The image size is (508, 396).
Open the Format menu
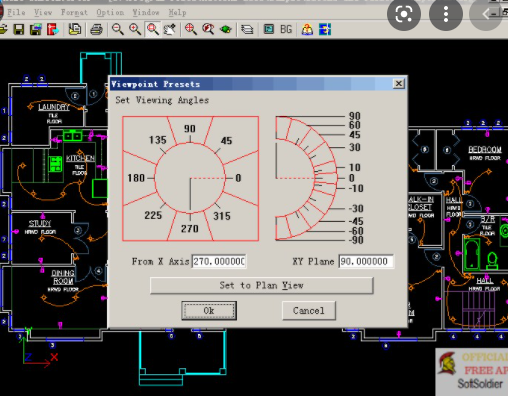click(74, 13)
